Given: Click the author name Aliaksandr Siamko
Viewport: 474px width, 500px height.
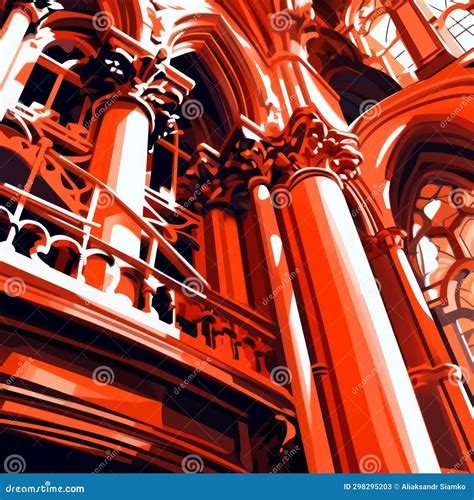Looking at the screenshot, I should tap(434, 487).
